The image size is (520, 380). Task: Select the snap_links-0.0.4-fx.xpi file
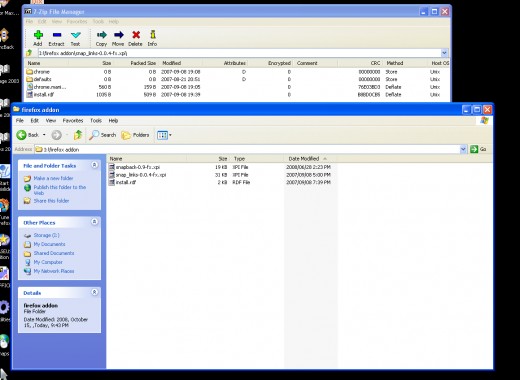137,175
